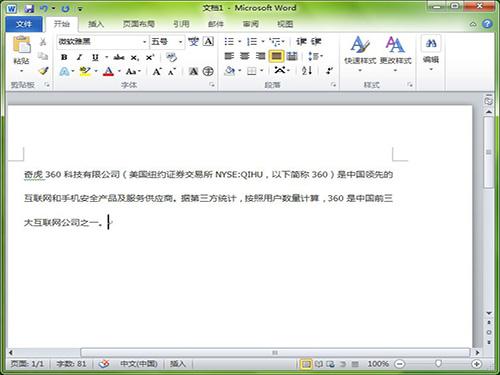Click the Copy icon in clipboard group
The height and width of the screenshot is (375, 500).
point(43,56)
